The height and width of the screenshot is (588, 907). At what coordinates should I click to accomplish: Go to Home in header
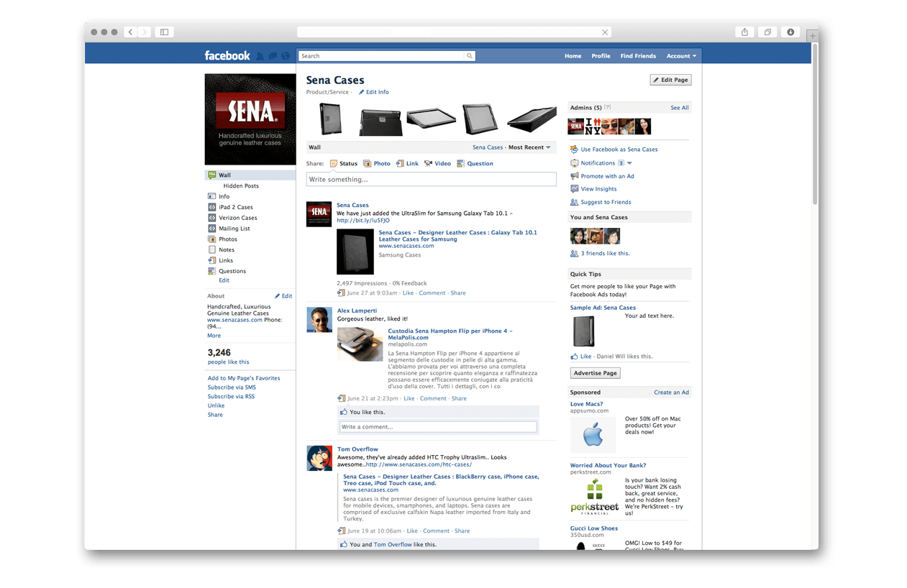(x=573, y=56)
